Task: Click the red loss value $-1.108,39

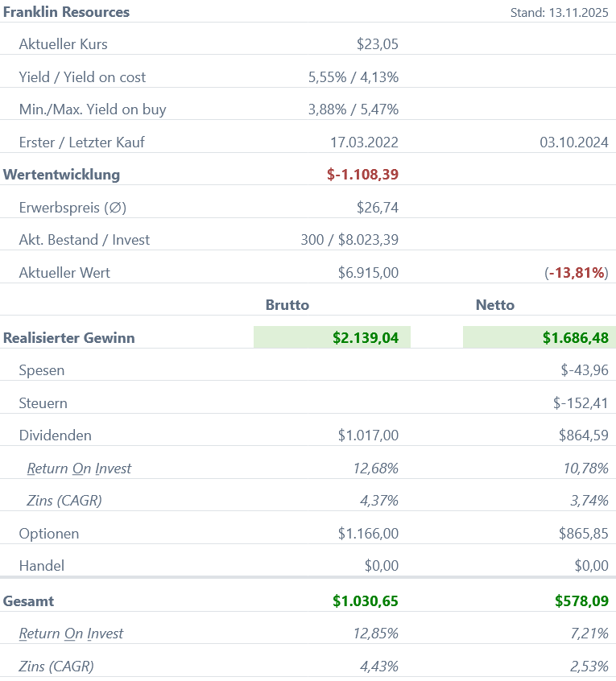Action: tap(362, 175)
